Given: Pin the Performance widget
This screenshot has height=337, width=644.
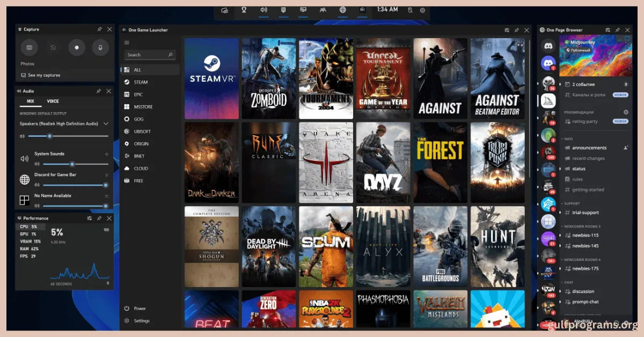Looking at the screenshot, I should pyautogui.click(x=99, y=218).
